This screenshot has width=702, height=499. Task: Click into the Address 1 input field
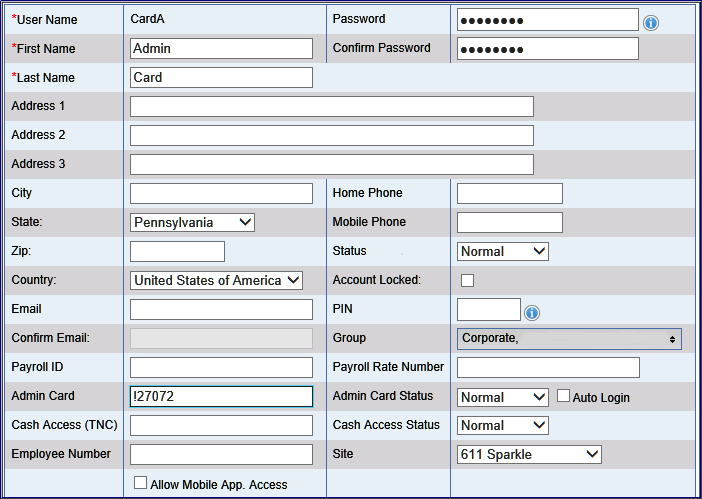[331, 106]
